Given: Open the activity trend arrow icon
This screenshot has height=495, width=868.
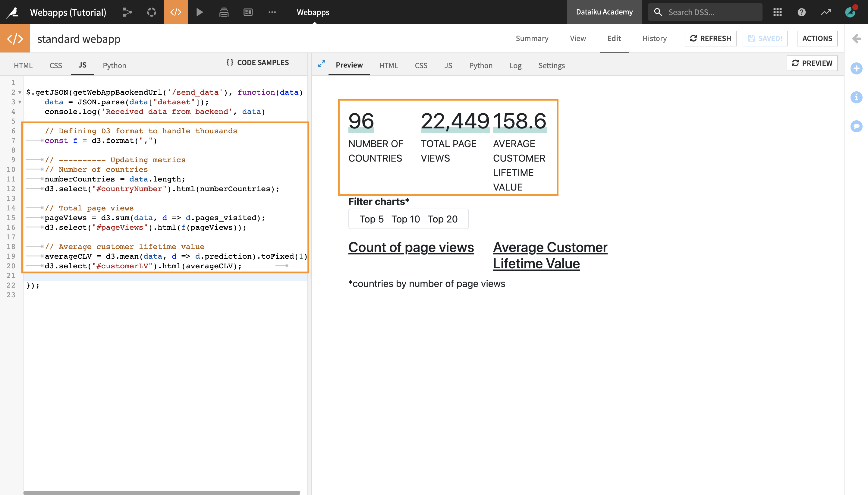Looking at the screenshot, I should click(826, 12).
